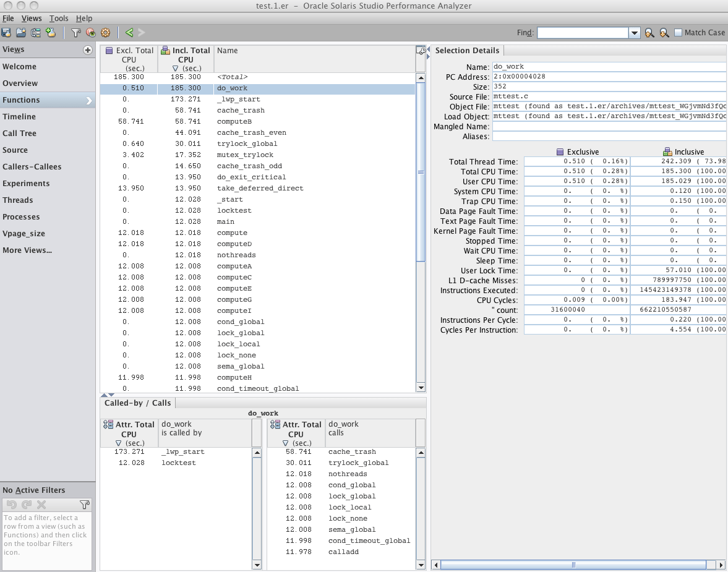The width and height of the screenshot is (728, 572).
Task: Open data filters with the funnel toolbar icon
Action: pos(75,33)
